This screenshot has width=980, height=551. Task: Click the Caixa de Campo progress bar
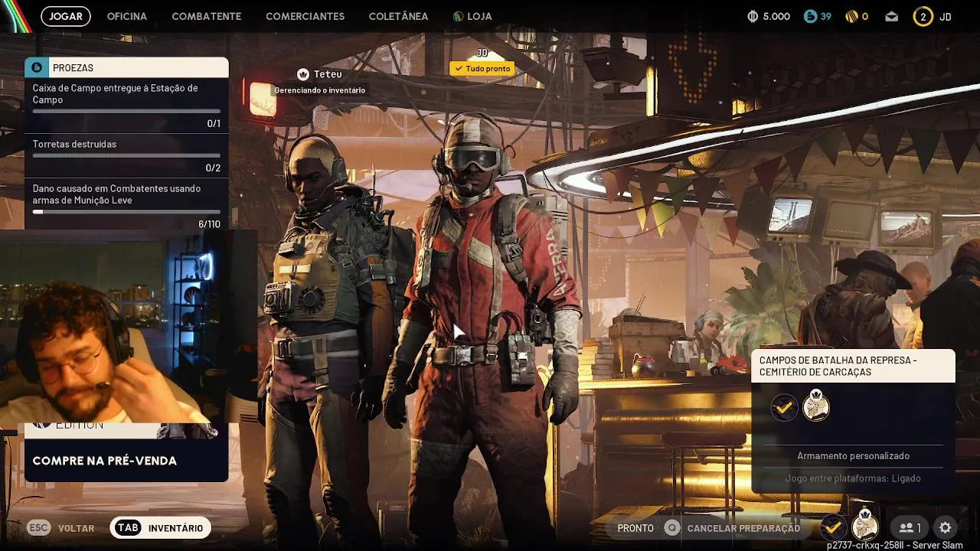click(x=126, y=112)
